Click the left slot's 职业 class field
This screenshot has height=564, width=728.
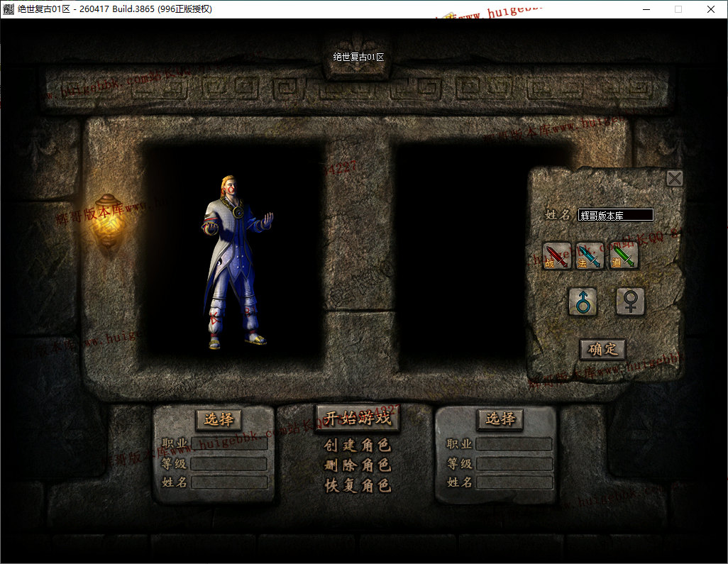coord(229,444)
